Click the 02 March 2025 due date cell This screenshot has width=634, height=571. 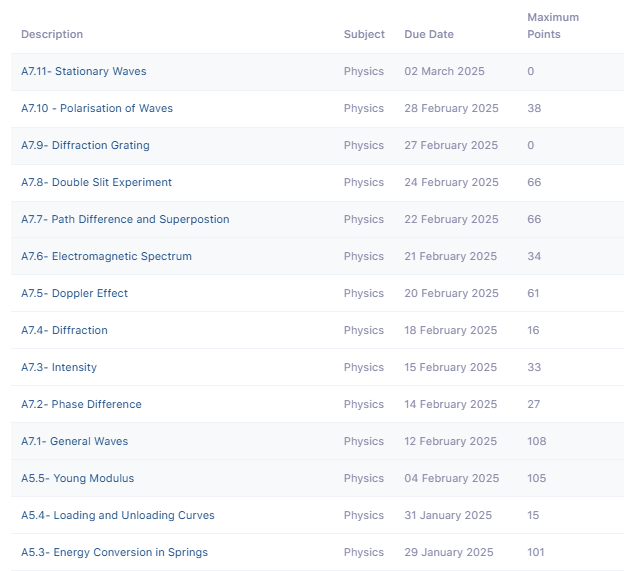click(x=444, y=71)
